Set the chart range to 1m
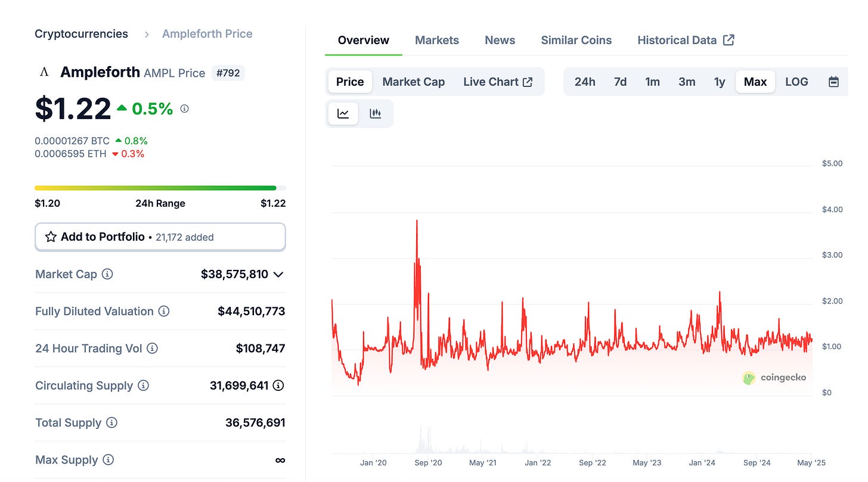This screenshot has height=482, width=868. [x=653, y=82]
